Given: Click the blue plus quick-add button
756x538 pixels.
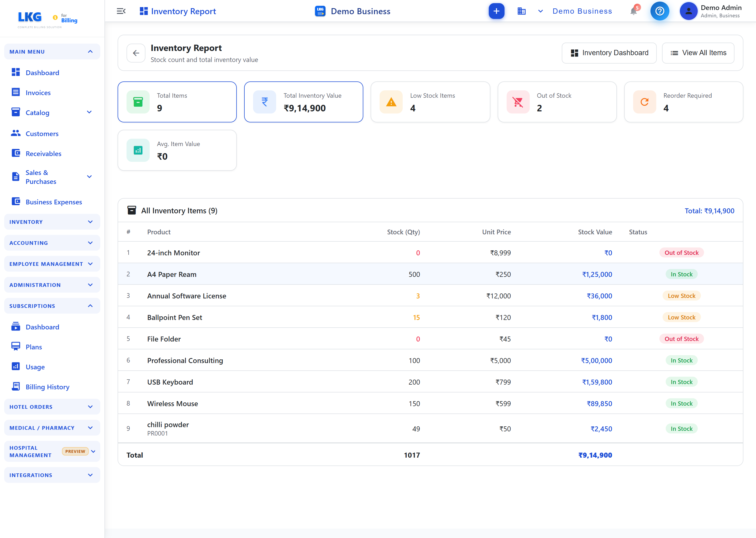Looking at the screenshot, I should click(x=496, y=11).
